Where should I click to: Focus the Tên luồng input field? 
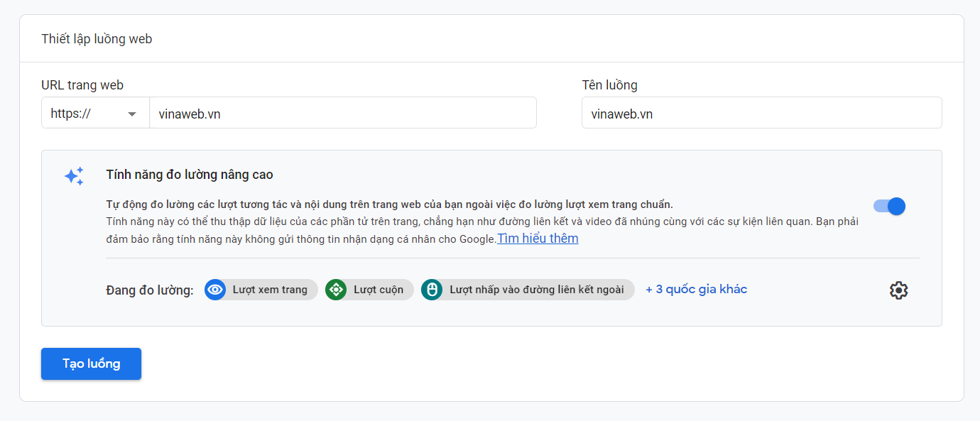pyautogui.click(x=761, y=114)
